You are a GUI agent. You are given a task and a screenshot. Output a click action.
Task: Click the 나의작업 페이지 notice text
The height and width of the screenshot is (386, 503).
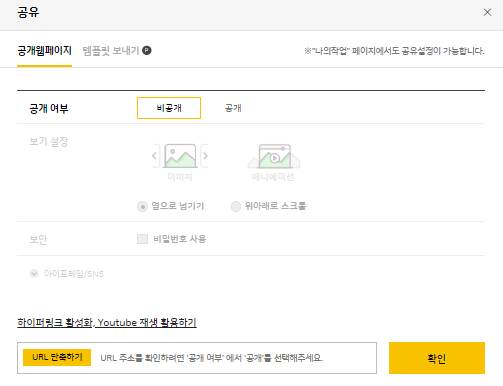point(394,51)
